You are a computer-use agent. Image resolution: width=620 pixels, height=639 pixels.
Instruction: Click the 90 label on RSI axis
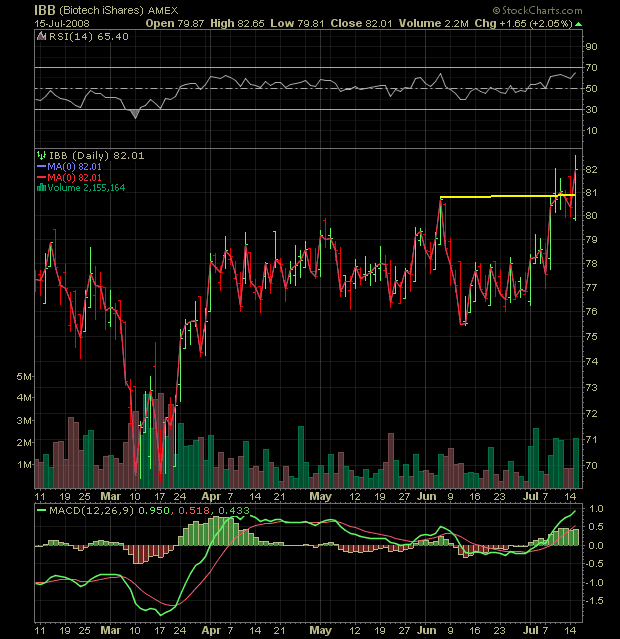pyautogui.click(x=591, y=46)
